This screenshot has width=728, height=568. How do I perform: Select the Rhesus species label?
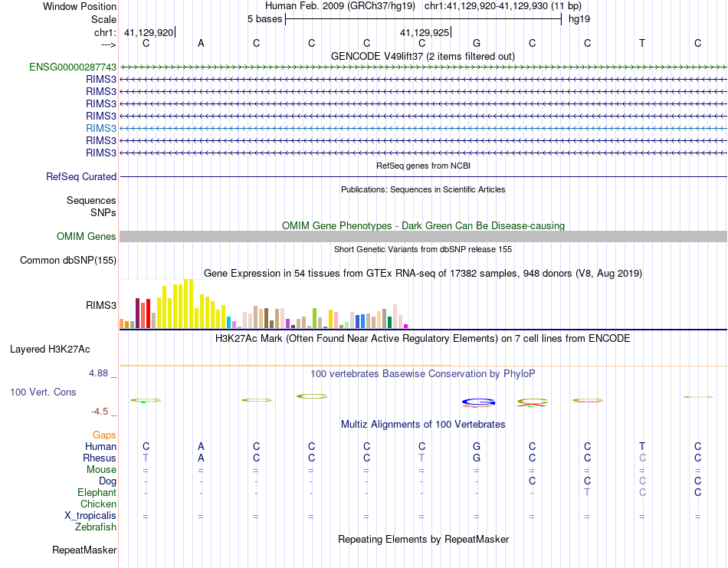100,458
